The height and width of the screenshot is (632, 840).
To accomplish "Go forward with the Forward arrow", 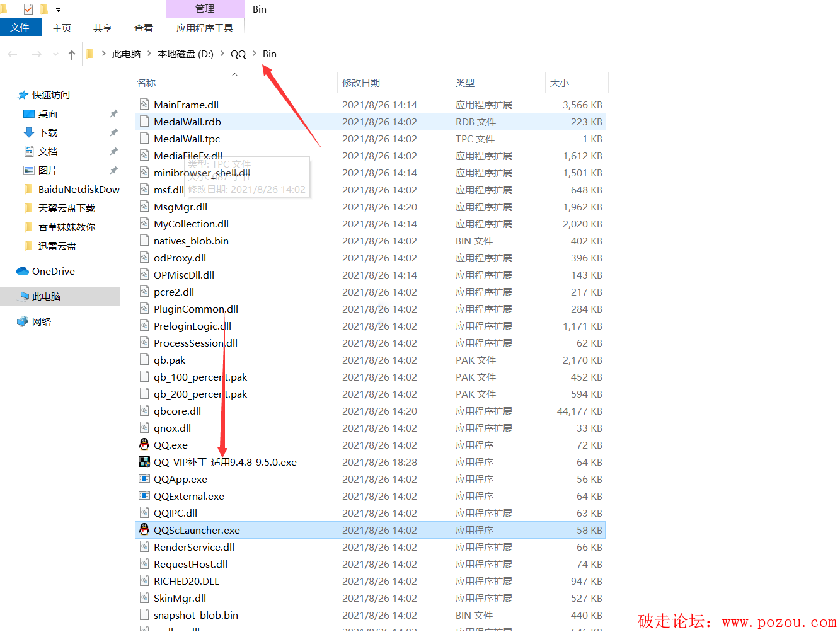I will click(x=37, y=54).
